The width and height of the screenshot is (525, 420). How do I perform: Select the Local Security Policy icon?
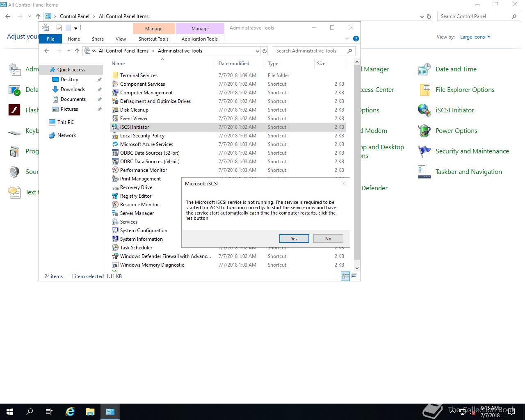click(x=115, y=136)
